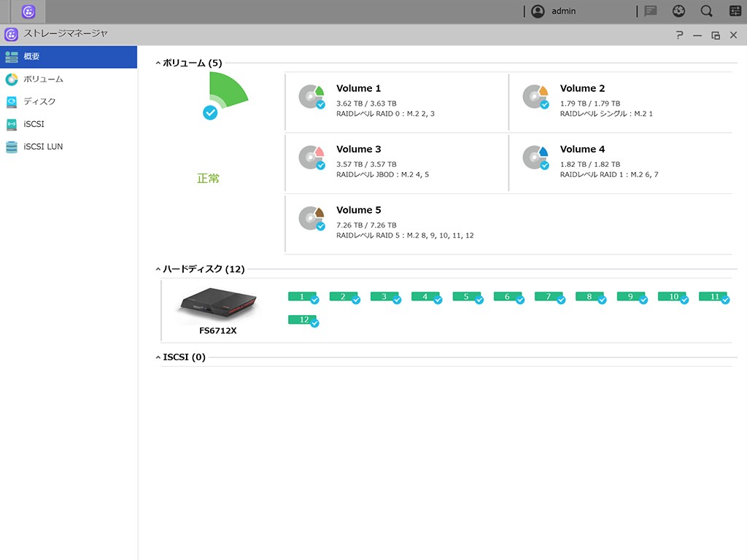Image resolution: width=747 pixels, height=560 pixels.
Task: Select disk 1 status badge
Action: (x=303, y=297)
